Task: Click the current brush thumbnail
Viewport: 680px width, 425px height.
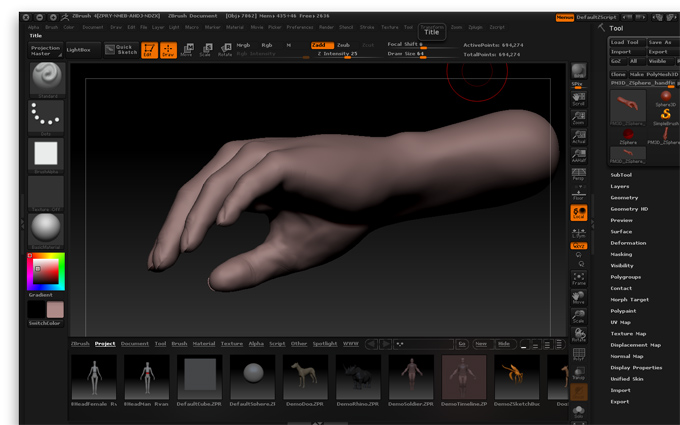Action: click(x=46, y=76)
